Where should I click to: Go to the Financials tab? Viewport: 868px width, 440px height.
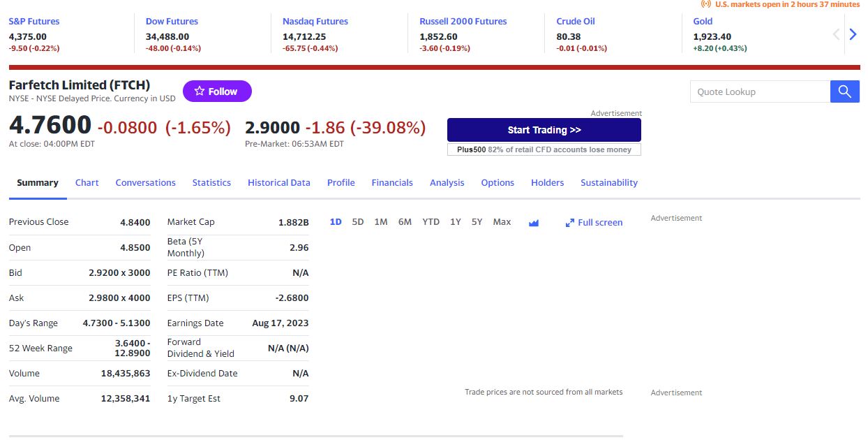tap(391, 183)
